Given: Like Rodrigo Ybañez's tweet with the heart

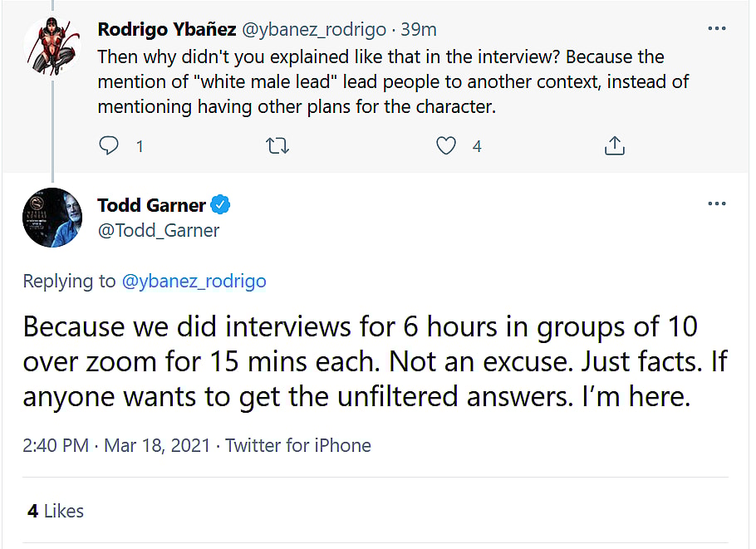Looking at the screenshot, I should coord(446,146).
